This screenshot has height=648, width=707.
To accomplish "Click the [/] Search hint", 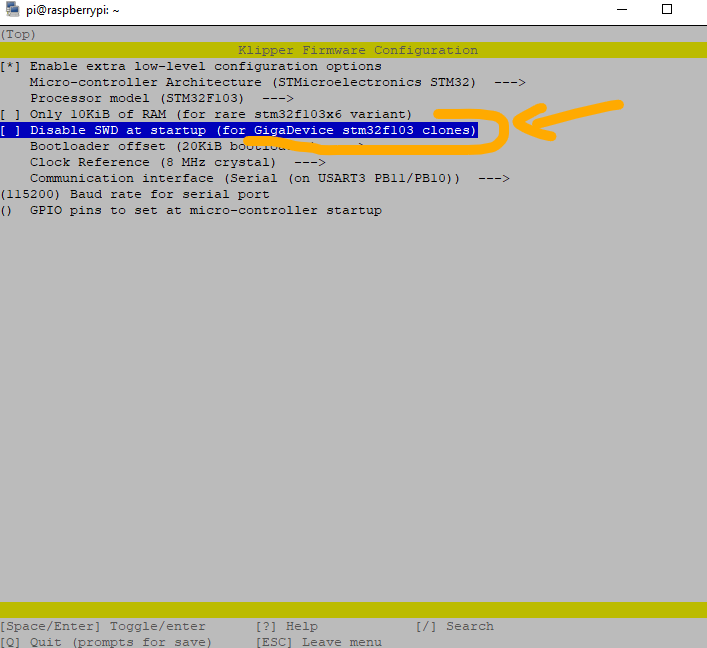I will (x=454, y=626).
